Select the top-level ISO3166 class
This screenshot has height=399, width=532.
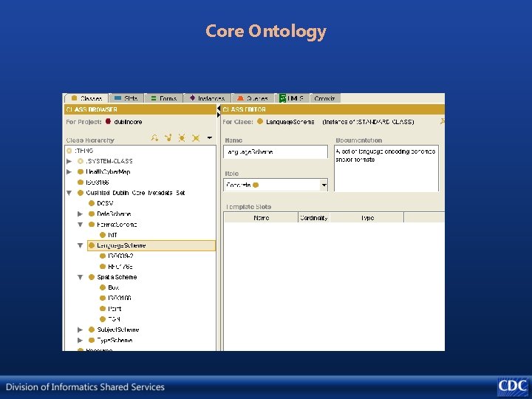point(93,183)
